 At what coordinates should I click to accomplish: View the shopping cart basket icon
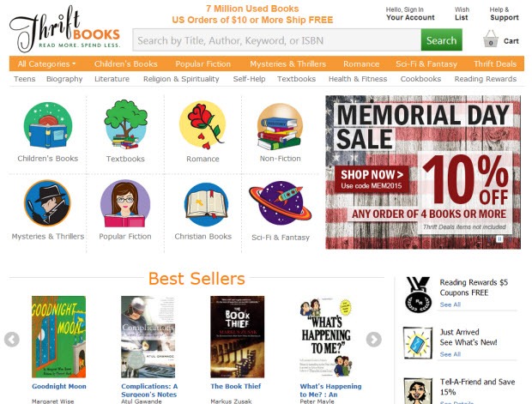(490, 39)
